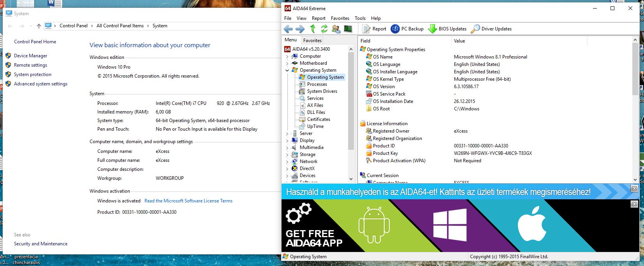Collapse the Operating System tree node

point(287,71)
